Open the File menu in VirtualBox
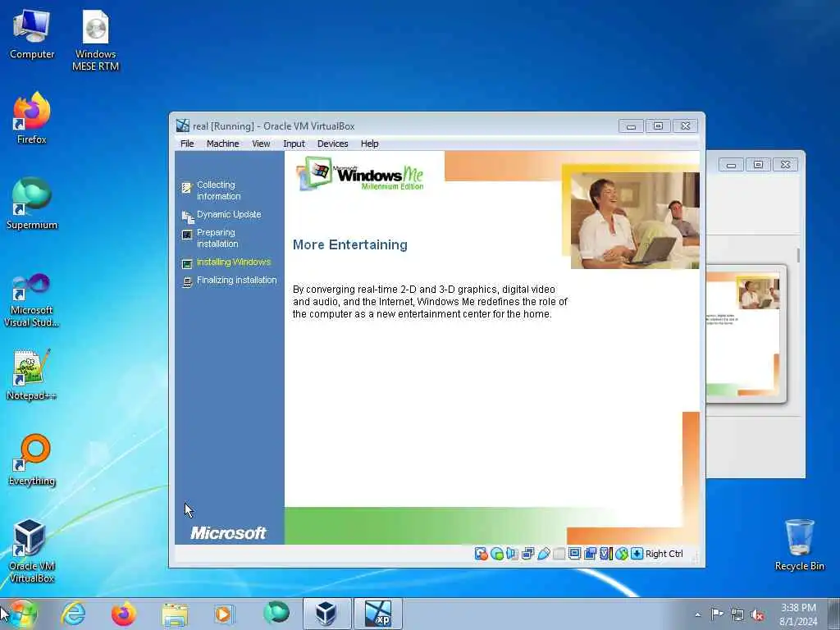This screenshot has width=840, height=630. point(187,144)
